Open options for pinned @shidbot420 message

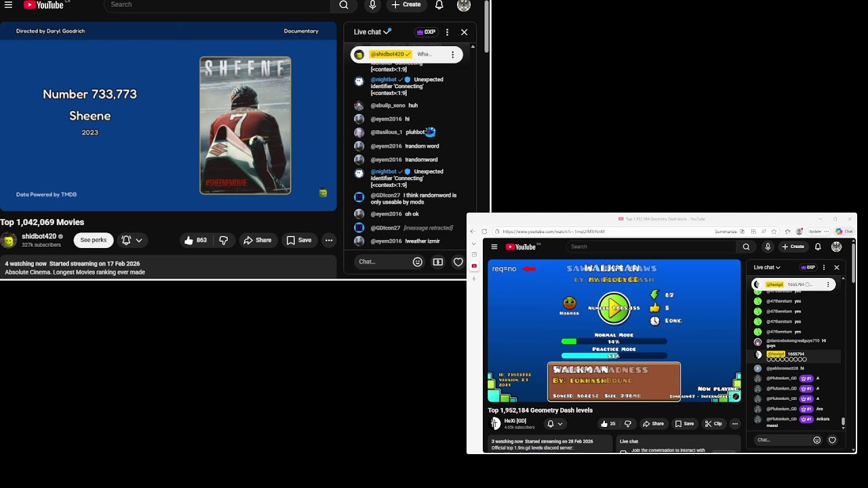(x=453, y=54)
